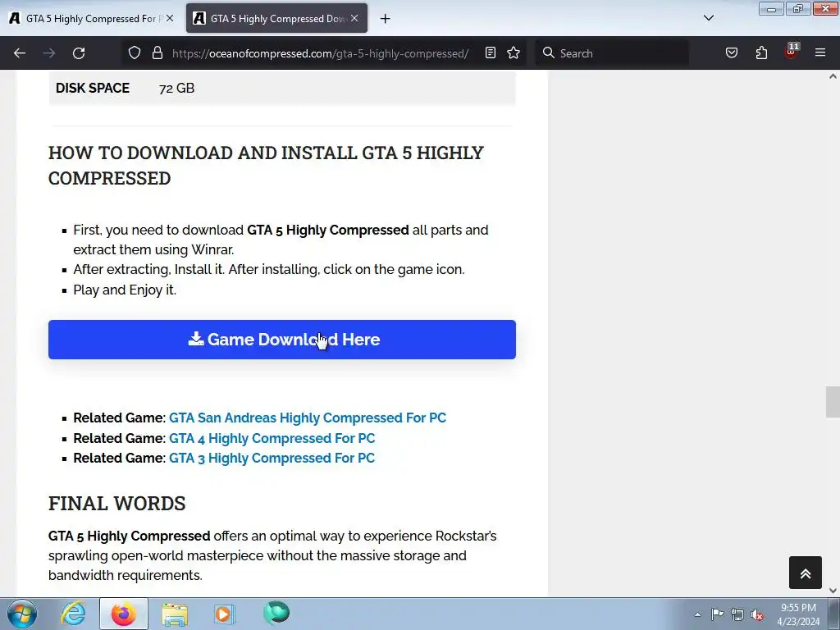Click the Game Download Here button

click(282, 340)
